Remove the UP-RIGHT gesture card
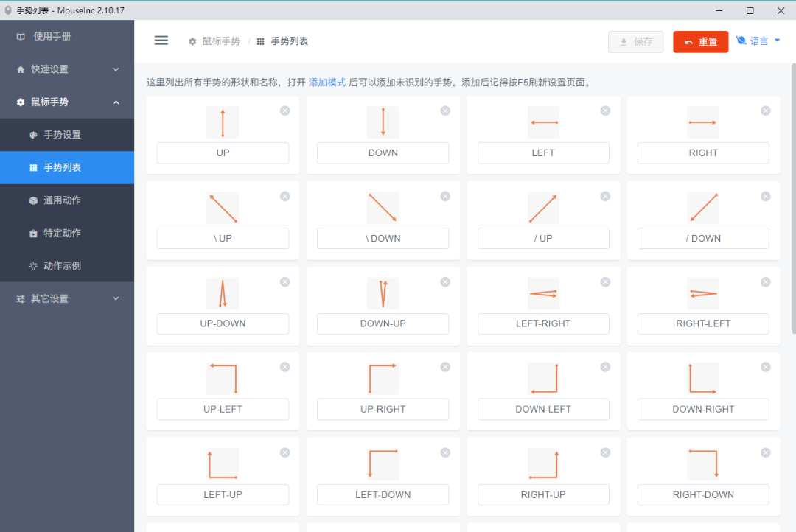The height and width of the screenshot is (532, 796). pos(445,367)
